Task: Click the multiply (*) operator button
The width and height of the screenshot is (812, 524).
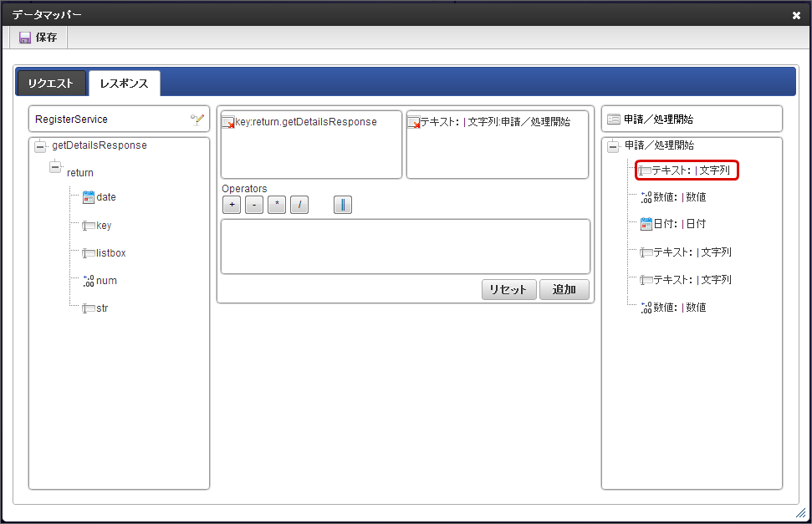Action: (277, 205)
